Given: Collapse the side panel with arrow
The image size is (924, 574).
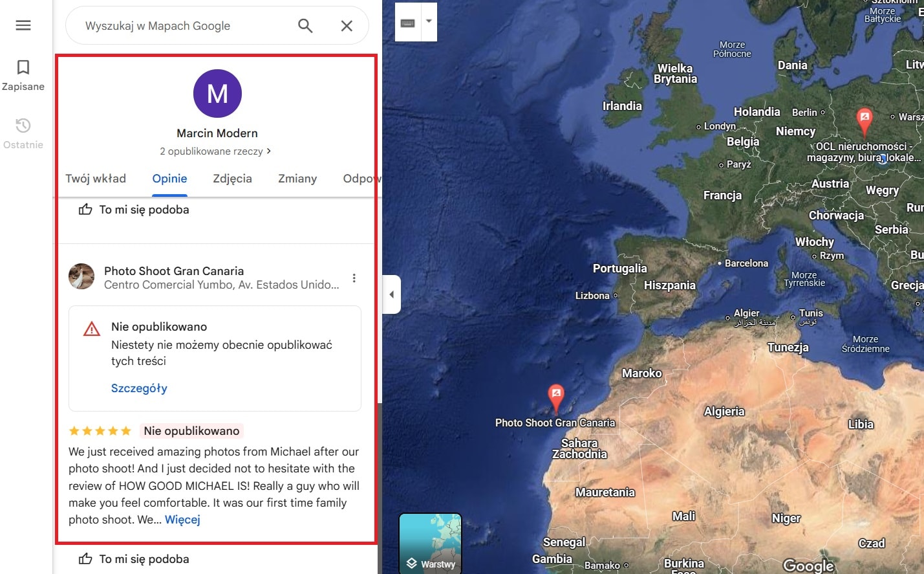Looking at the screenshot, I should coord(391,294).
